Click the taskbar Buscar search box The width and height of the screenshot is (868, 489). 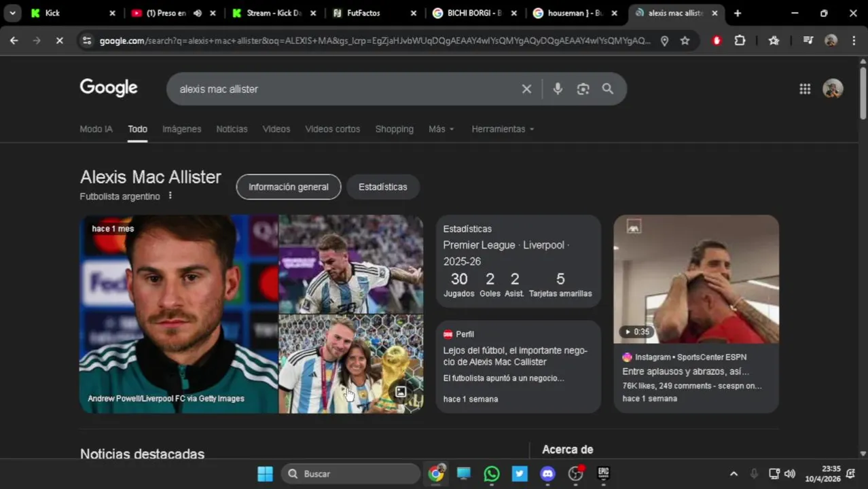(351, 473)
